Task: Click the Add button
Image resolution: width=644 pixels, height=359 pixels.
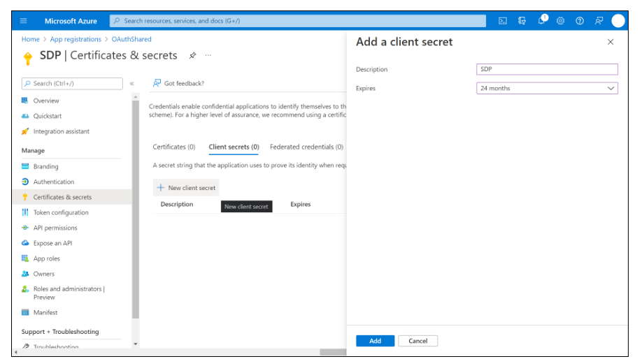Action: click(x=375, y=341)
